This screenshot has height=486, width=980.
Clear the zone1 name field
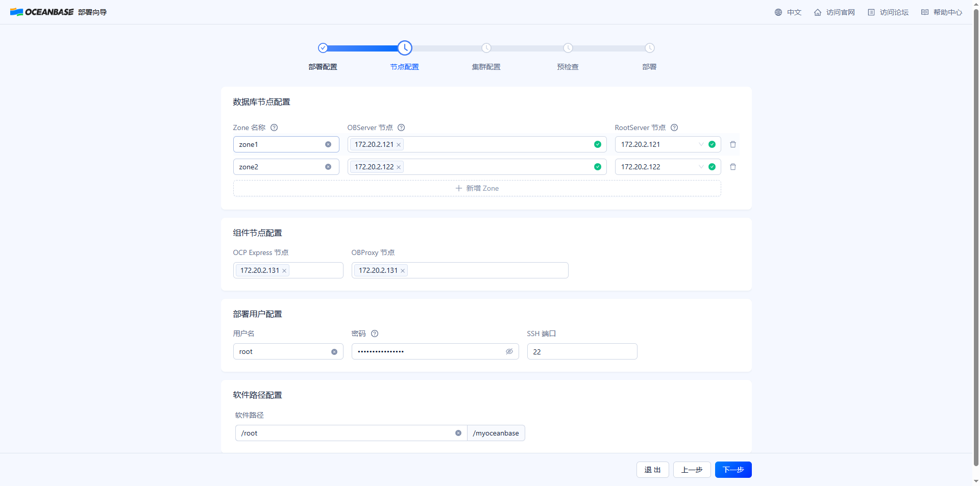click(328, 144)
